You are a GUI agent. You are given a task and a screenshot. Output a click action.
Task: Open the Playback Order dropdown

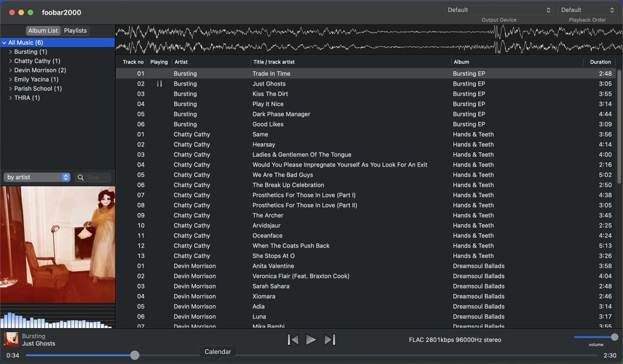587,10
